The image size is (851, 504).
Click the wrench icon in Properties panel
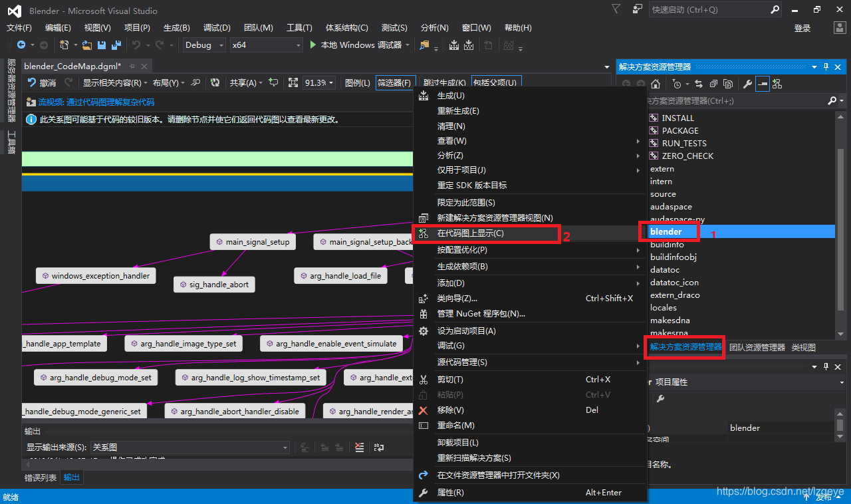tap(660, 398)
